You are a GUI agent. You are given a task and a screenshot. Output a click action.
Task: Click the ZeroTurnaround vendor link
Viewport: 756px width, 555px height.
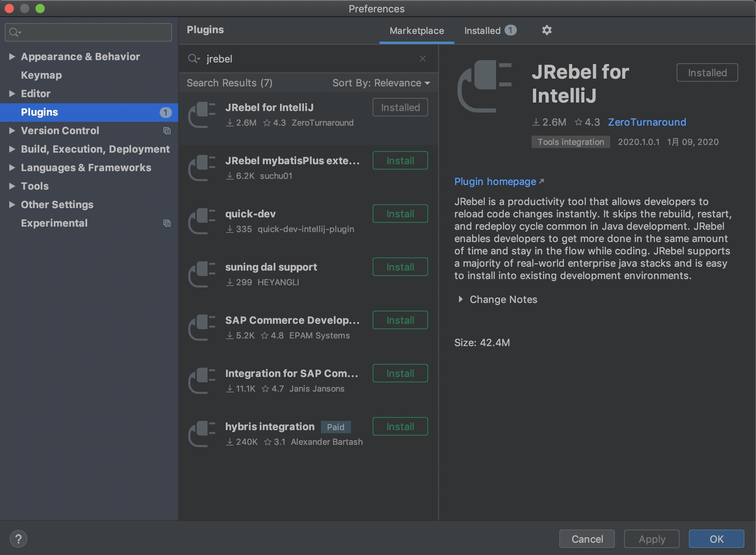click(647, 122)
